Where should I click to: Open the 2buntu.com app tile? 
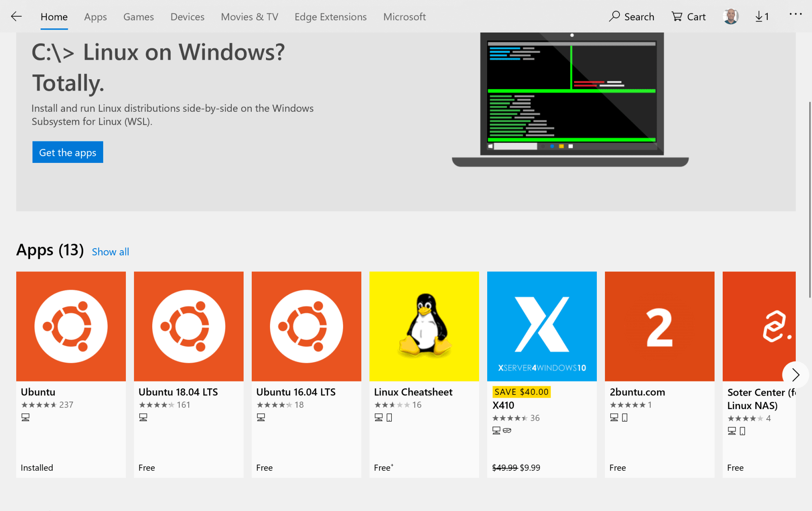[659, 326]
